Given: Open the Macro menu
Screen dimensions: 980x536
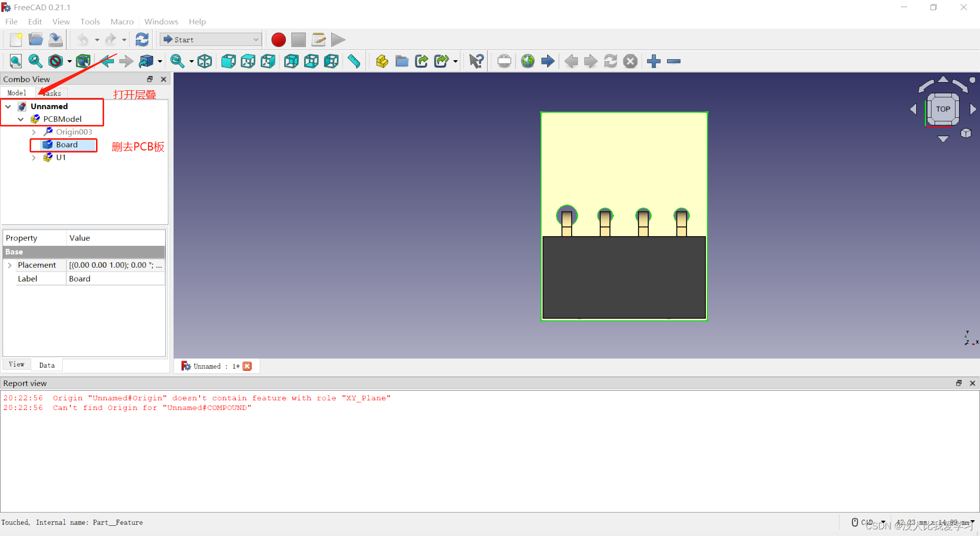Looking at the screenshot, I should pos(122,21).
